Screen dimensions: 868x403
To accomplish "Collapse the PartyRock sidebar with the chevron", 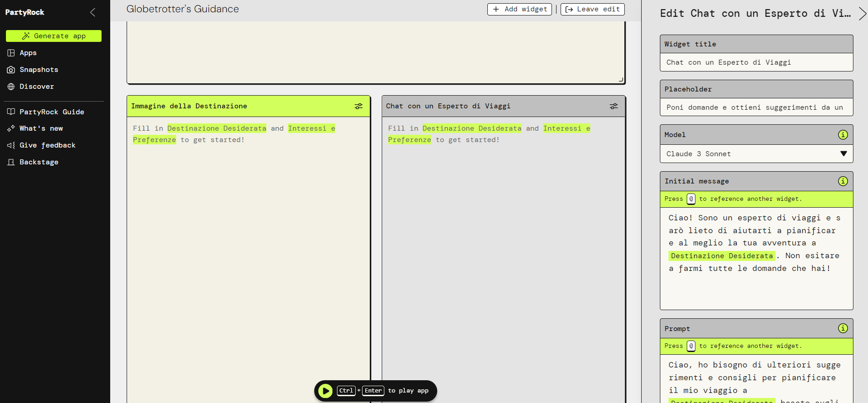I will tap(93, 12).
